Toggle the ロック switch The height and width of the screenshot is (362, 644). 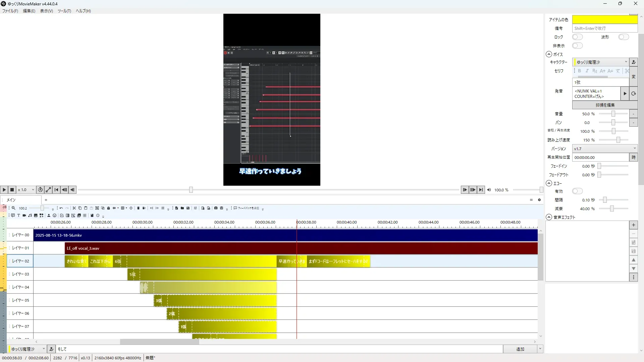pyautogui.click(x=577, y=37)
